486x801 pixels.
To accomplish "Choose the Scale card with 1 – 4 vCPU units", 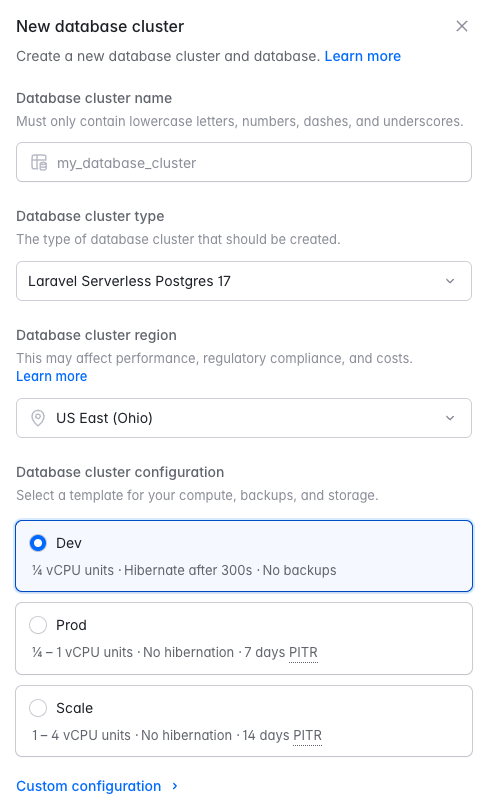I will click(x=244, y=721).
